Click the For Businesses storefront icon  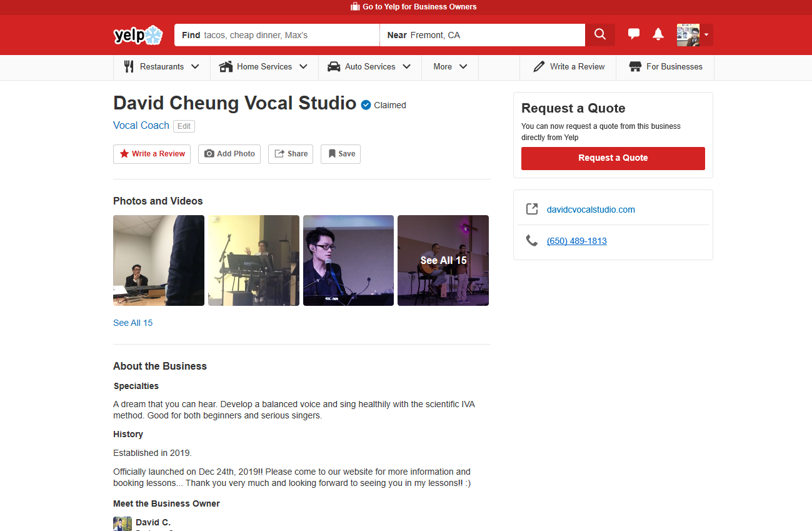635,67
